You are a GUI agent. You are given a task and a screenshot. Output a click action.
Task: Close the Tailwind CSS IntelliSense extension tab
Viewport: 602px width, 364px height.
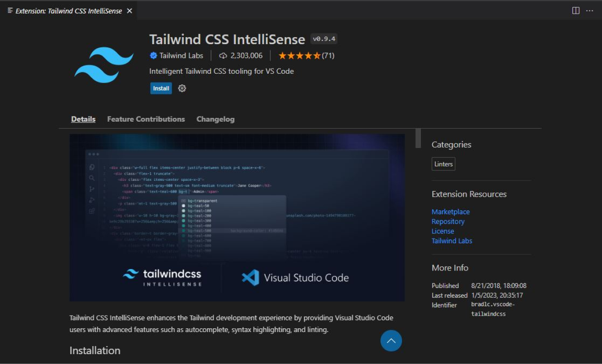point(129,11)
